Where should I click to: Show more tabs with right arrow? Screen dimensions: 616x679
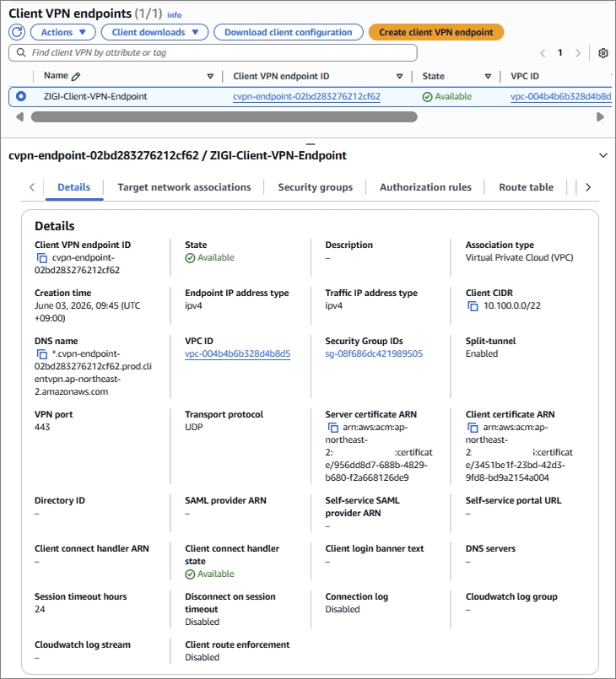(588, 187)
